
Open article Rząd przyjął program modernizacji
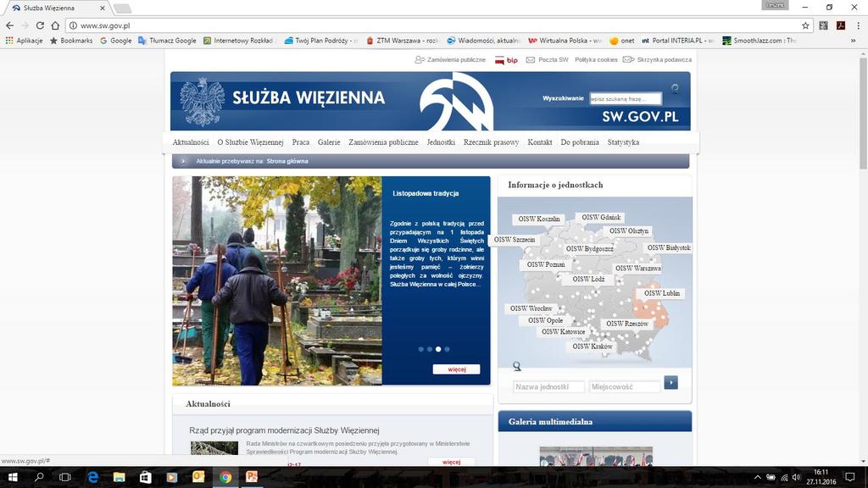tap(284, 430)
